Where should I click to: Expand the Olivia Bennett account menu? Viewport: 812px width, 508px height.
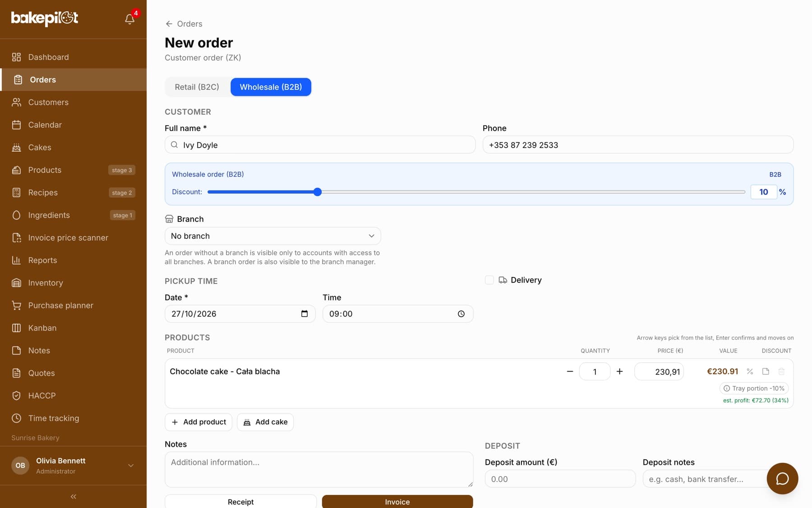(x=73, y=466)
